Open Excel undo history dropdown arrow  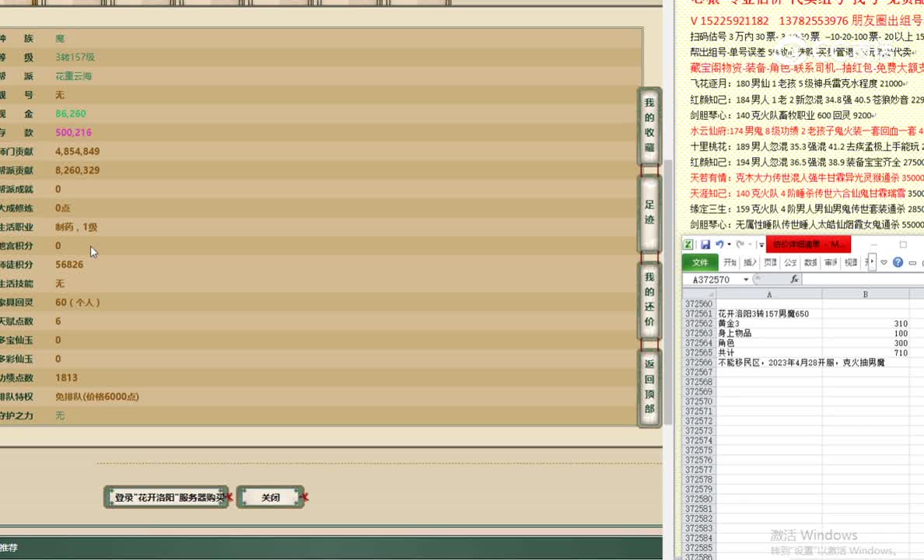click(729, 244)
